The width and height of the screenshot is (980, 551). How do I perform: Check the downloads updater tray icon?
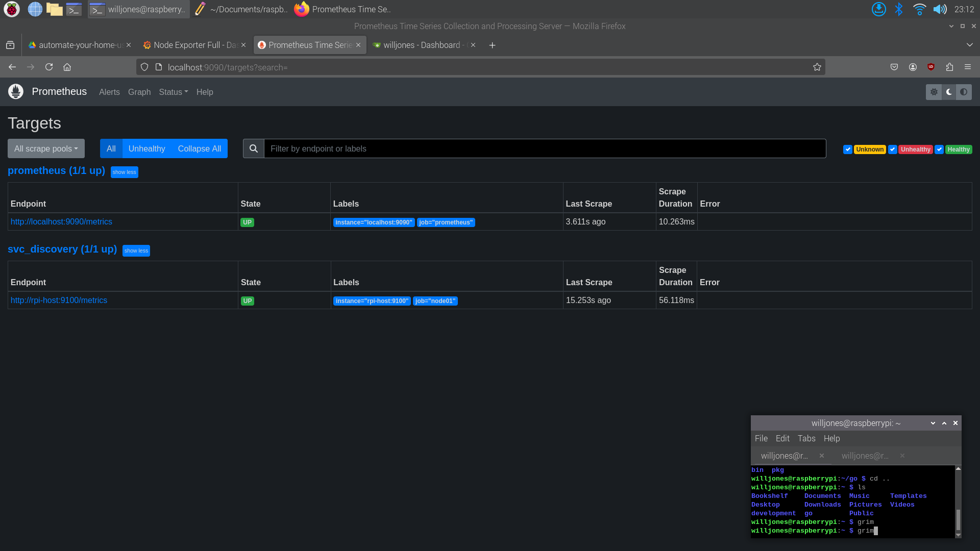click(x=878, y=9)
